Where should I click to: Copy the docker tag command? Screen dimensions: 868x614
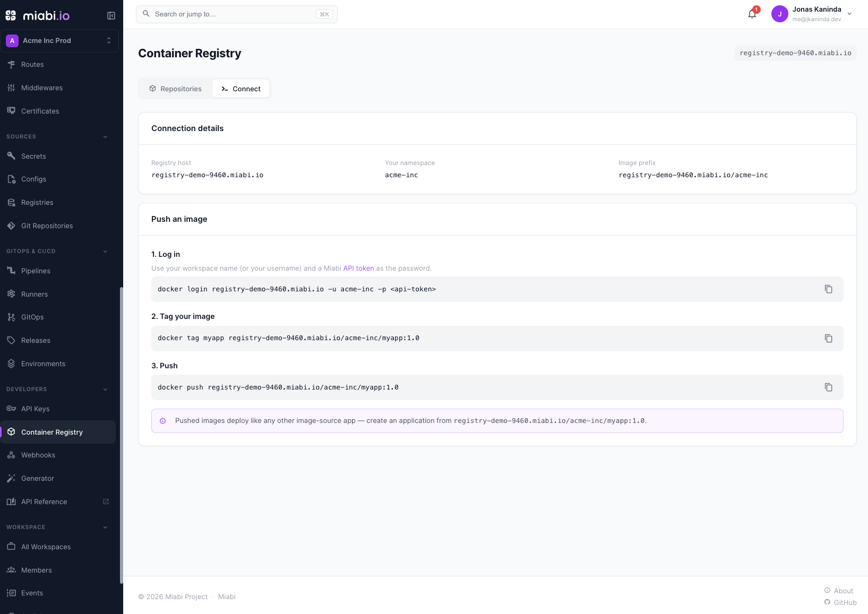point(828,339)
